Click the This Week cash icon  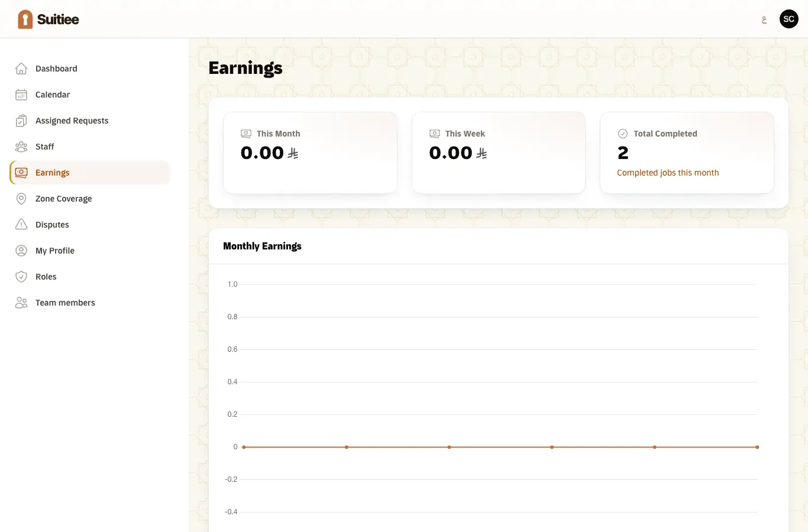coord(435,134)
